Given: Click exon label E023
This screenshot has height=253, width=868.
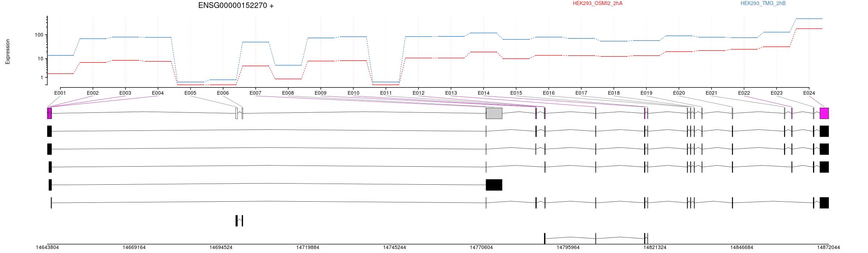Looking at the screenshot, I should coord(776,93).
